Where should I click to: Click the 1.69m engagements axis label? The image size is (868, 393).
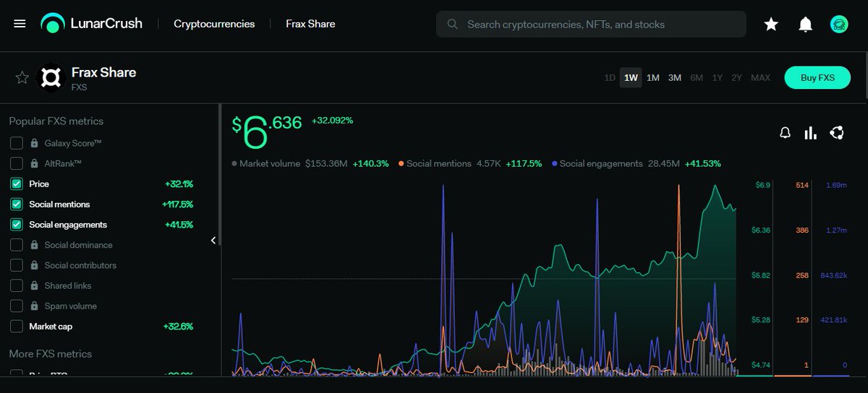[836, 186]
